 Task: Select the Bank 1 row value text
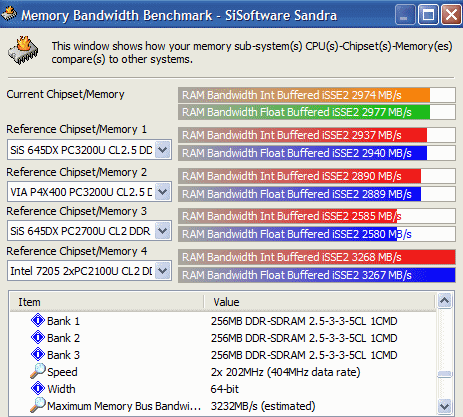[x=304, y=321]
